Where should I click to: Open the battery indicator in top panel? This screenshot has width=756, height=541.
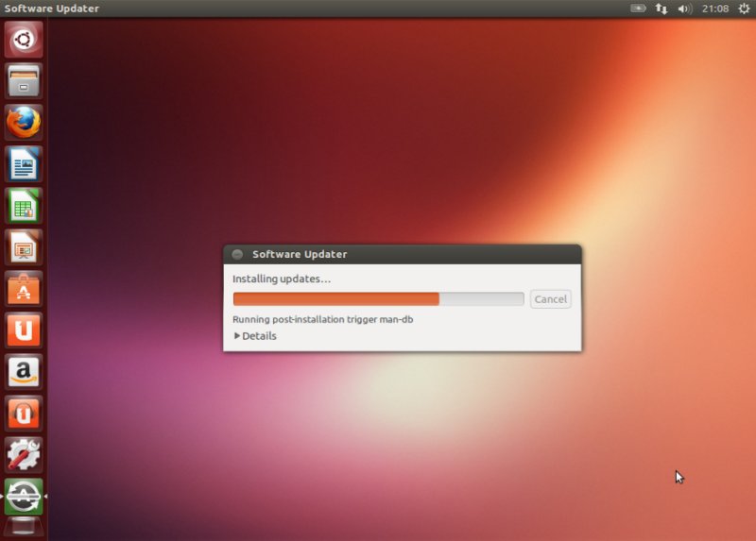coord(638,8)
